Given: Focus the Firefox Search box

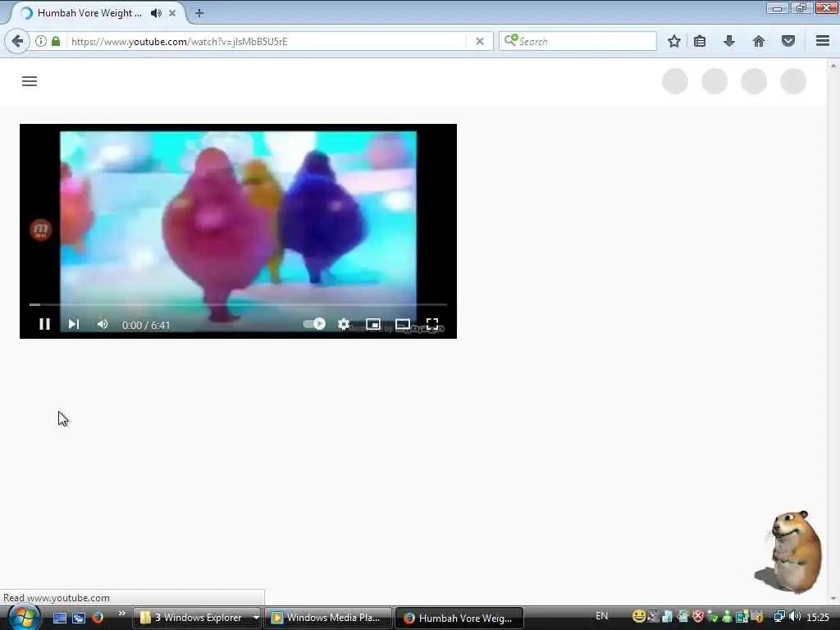Looking at the screenshot, I should click(577, 41).
